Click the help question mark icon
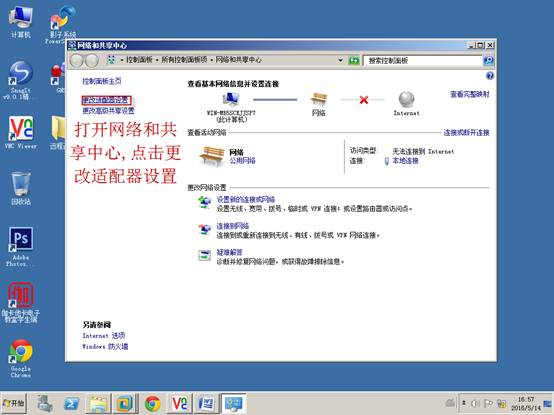 490,76
